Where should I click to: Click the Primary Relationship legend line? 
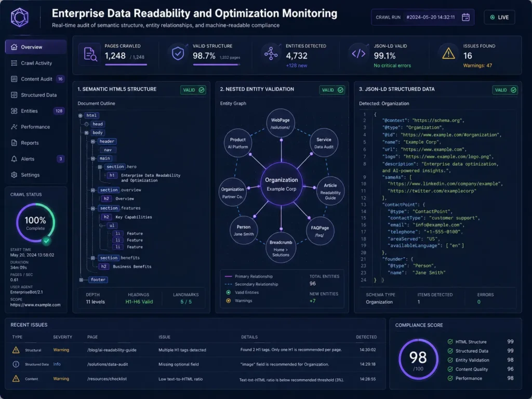(229, 276)
